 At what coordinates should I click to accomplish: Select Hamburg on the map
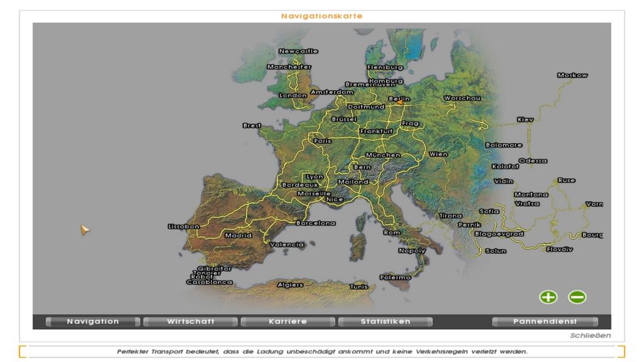click(386, 81)
